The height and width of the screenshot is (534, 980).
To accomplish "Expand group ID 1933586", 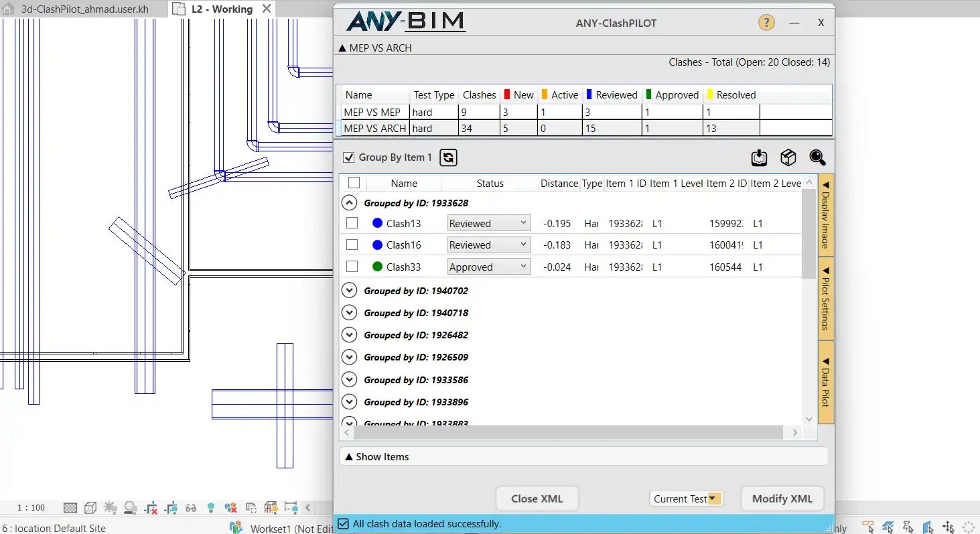I will pos(349,380).
